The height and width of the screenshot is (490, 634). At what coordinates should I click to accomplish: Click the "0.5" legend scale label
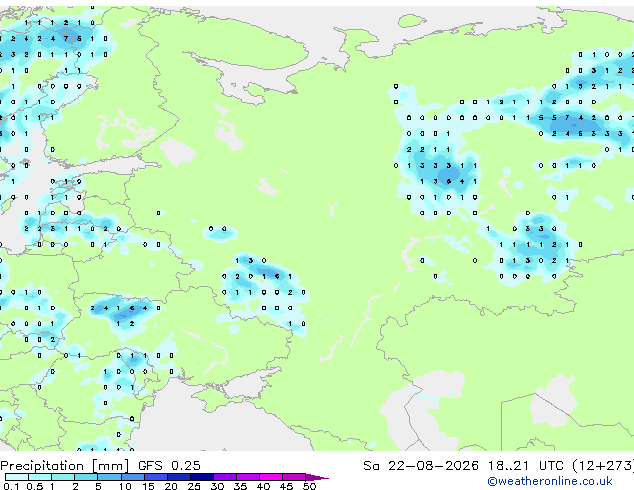(x=35, y=486)
